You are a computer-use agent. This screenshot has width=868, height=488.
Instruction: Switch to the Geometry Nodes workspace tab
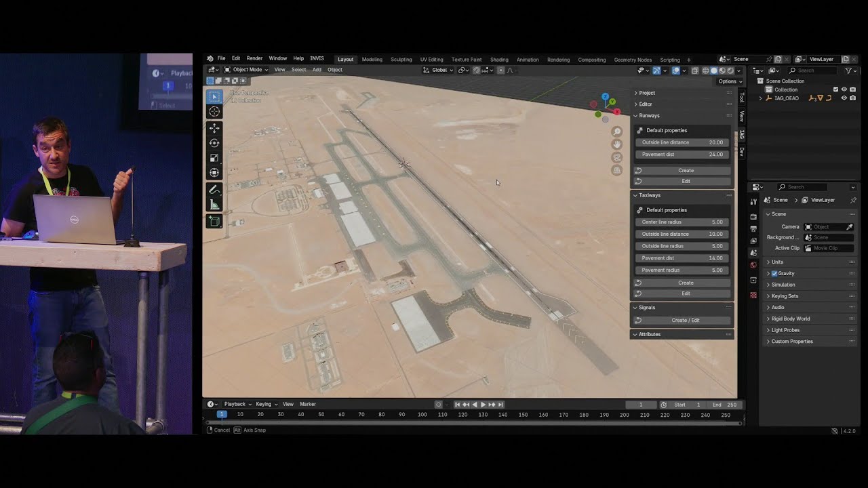[x=633, y=60]
